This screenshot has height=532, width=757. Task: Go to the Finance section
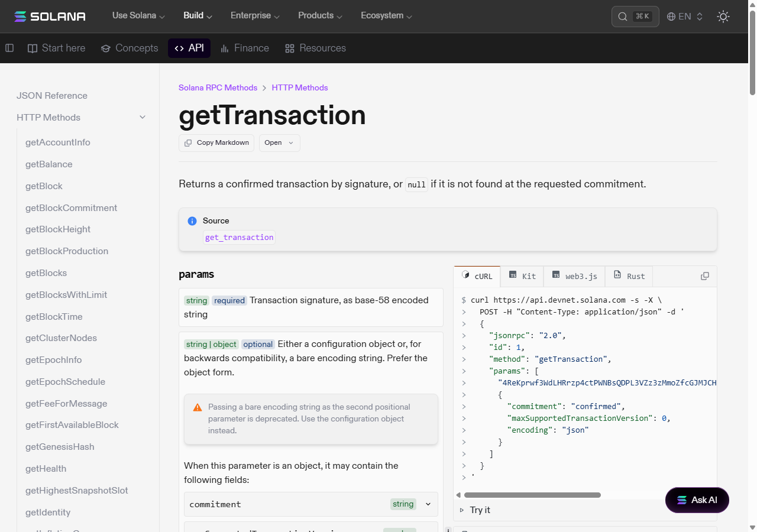245,48
